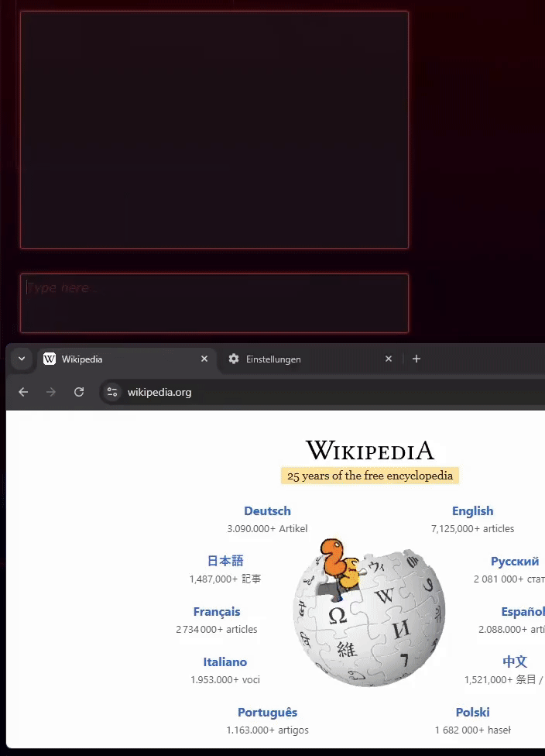Open the Italiano Wikipedia link
The height and width of the screenshot is (756, 545).
(225, 662)
